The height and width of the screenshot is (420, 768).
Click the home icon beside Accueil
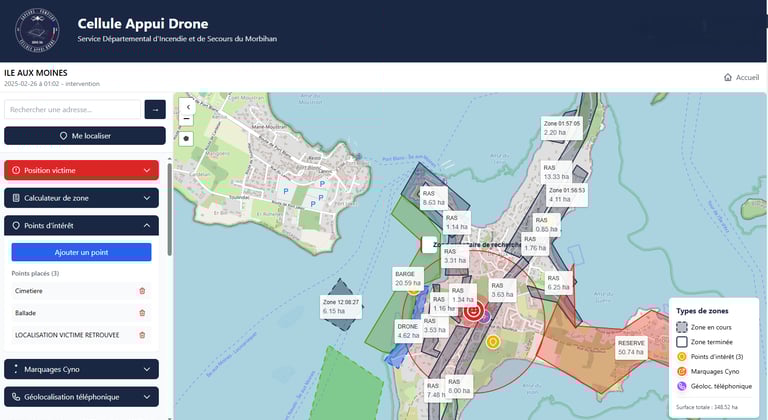click(728, 77)
